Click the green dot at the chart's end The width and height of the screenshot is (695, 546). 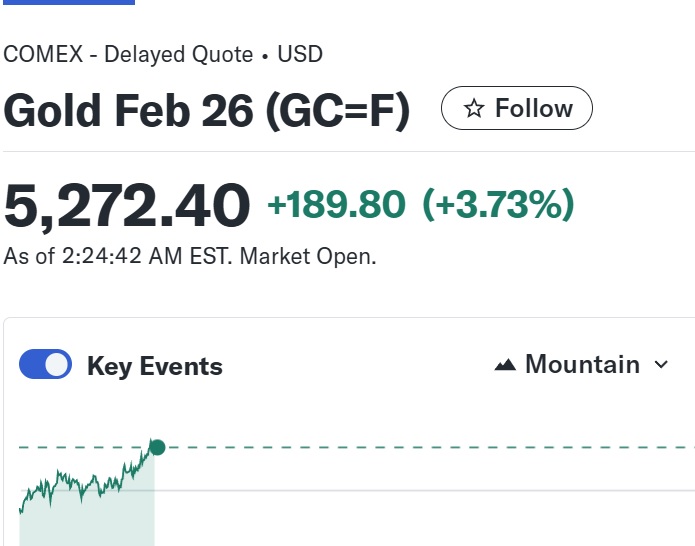click(x=156, y=447)
